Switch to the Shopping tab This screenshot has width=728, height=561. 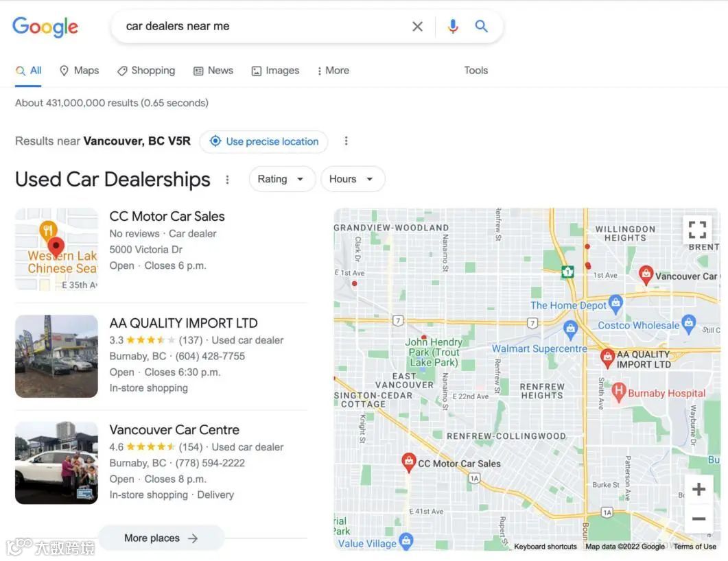[146, 71]
